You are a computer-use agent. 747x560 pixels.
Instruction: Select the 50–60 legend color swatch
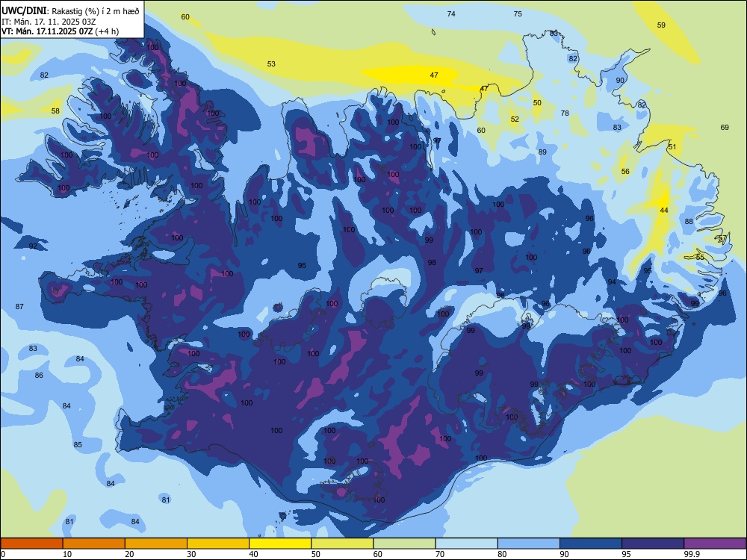342,544
